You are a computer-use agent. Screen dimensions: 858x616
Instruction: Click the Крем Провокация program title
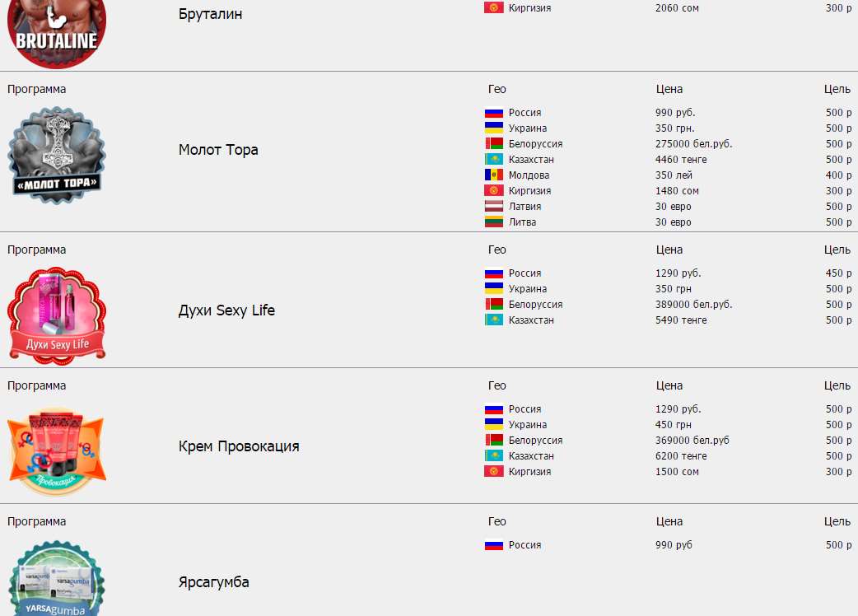click(x=239, y=446)
